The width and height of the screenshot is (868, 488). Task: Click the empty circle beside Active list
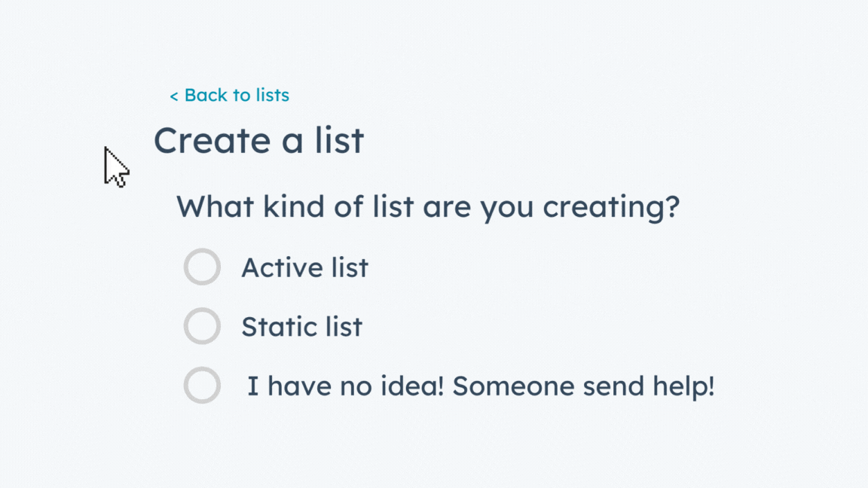202,267
